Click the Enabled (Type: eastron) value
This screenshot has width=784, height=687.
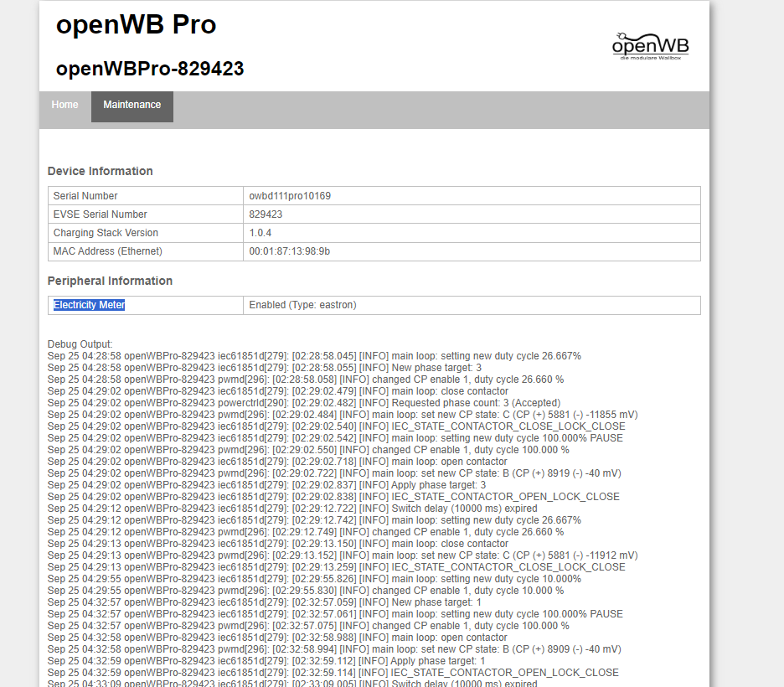point(302,305)
